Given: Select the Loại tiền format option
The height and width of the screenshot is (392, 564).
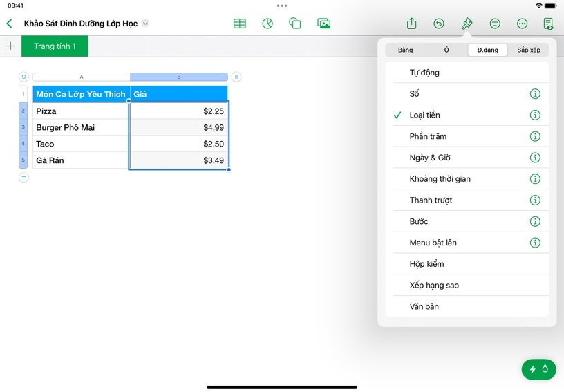Looking at the screenshot, I should pos(424,115).
